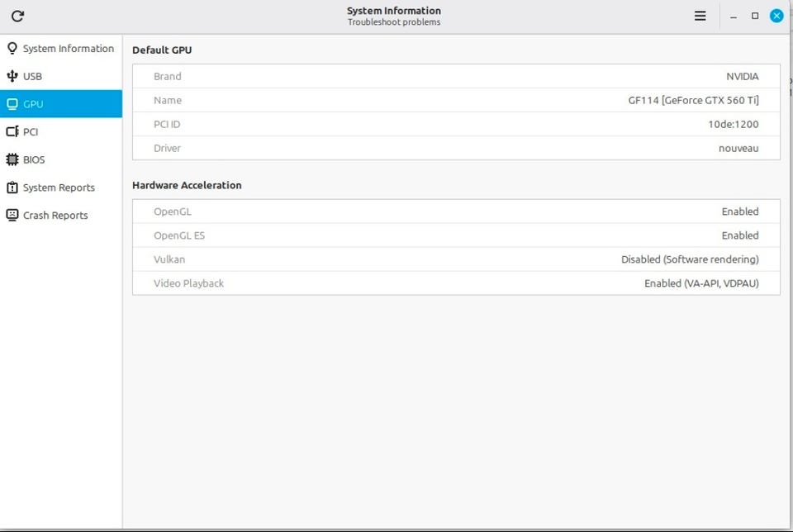
Task: Select the OpenGL row label
Action: click(173, 211)
